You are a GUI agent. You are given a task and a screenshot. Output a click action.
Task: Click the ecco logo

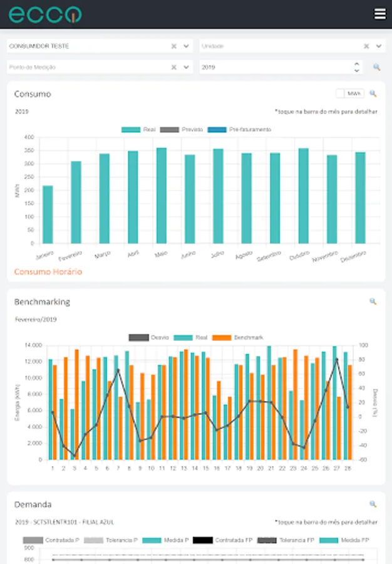pos(45,14)
